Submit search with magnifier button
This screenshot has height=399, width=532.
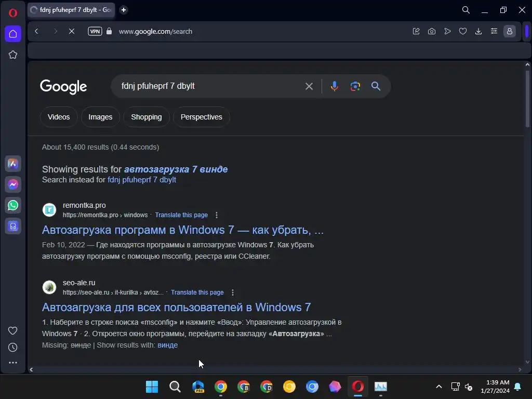pos(376,86)
